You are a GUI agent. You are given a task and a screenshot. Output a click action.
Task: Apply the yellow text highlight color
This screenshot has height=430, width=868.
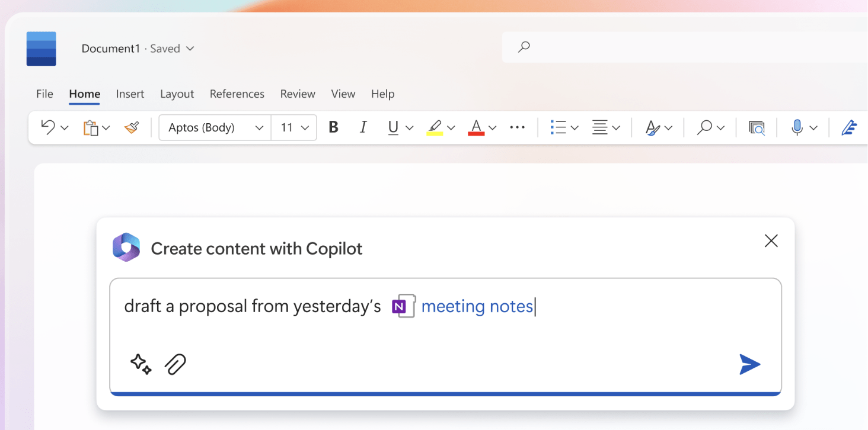(435, 127)
